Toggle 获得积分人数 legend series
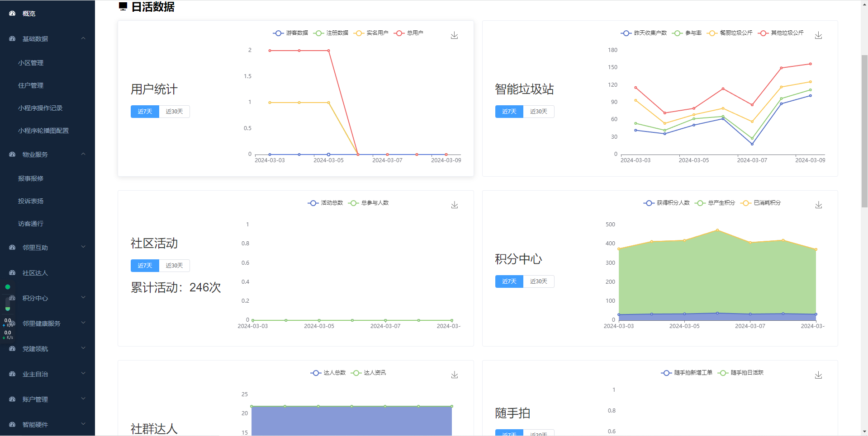This screenshot has height=436, width=868. point(667,203)
